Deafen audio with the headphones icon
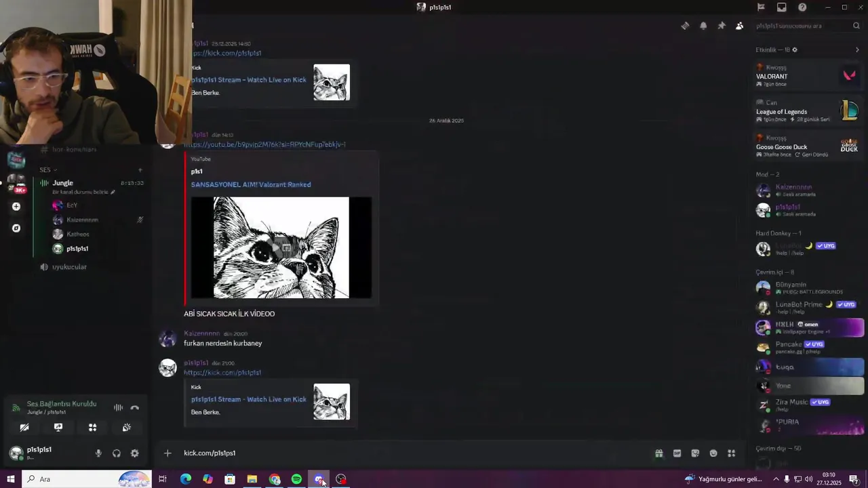Screen dimensions: 868x488 [x=117, y=453]
